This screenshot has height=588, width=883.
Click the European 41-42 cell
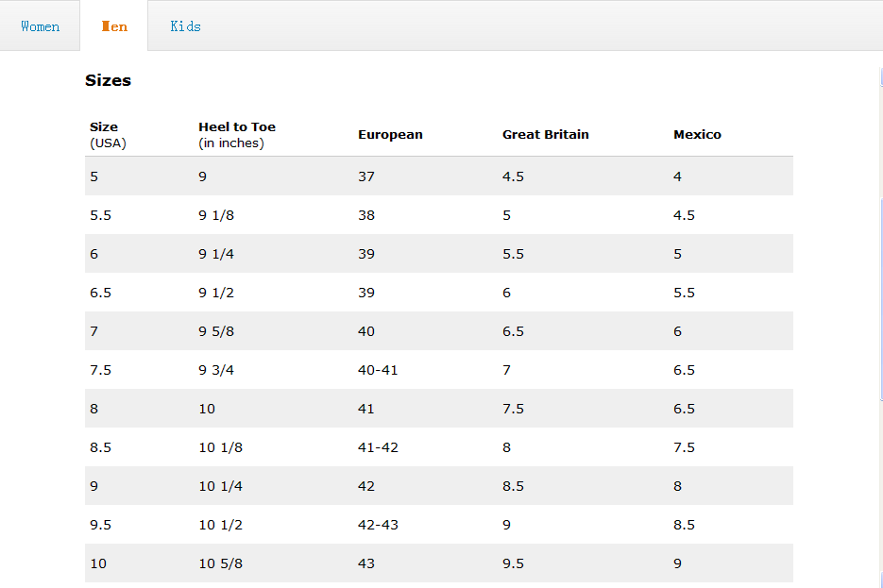[378, 447]
